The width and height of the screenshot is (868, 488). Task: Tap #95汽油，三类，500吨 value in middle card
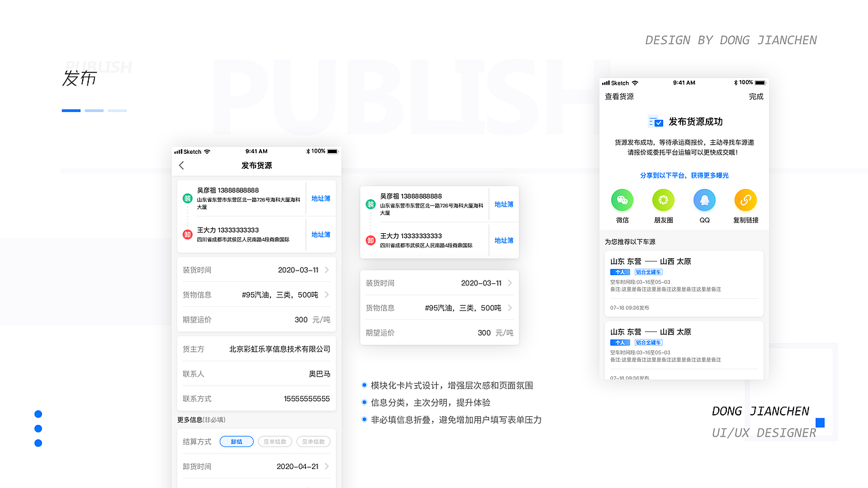pyautogui.click(x=463, y=308)
